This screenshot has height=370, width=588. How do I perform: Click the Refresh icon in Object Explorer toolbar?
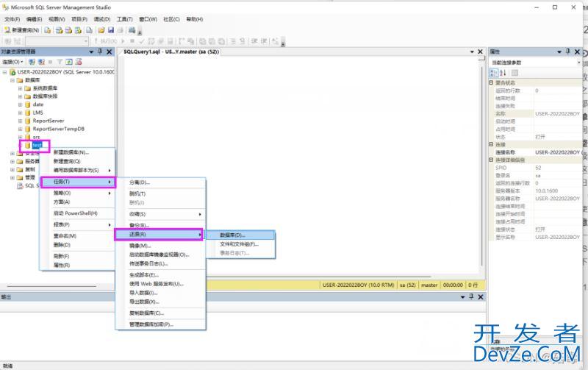pyautogui.click(x=69, y=62)
